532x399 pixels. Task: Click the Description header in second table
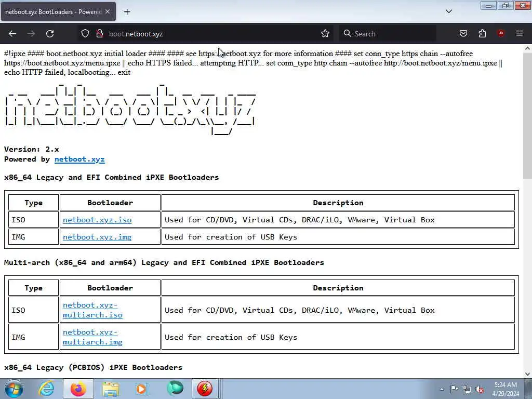click(338, 288)
